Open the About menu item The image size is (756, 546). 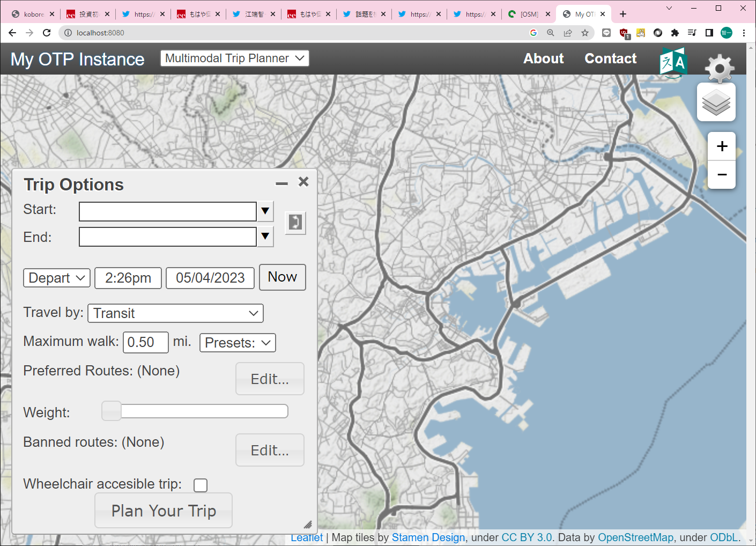click(543, 58)
